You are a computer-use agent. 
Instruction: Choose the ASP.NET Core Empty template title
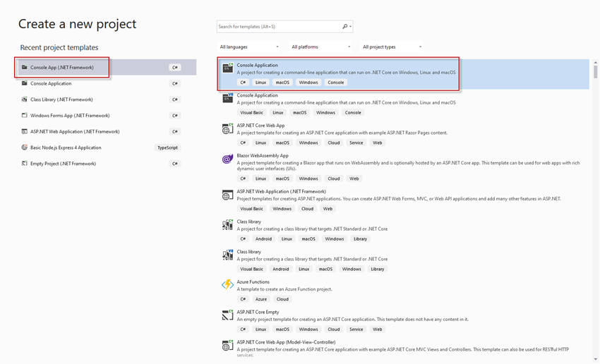[258, 312]
